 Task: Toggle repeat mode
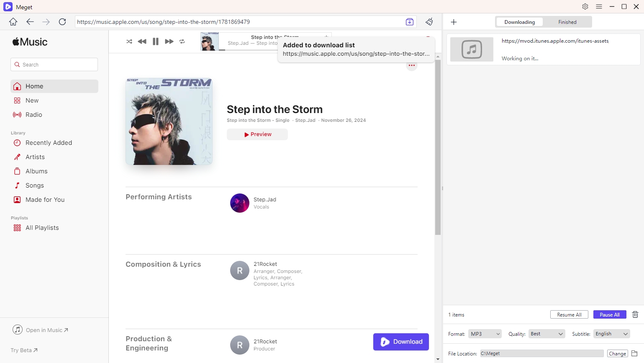(182, 41)
